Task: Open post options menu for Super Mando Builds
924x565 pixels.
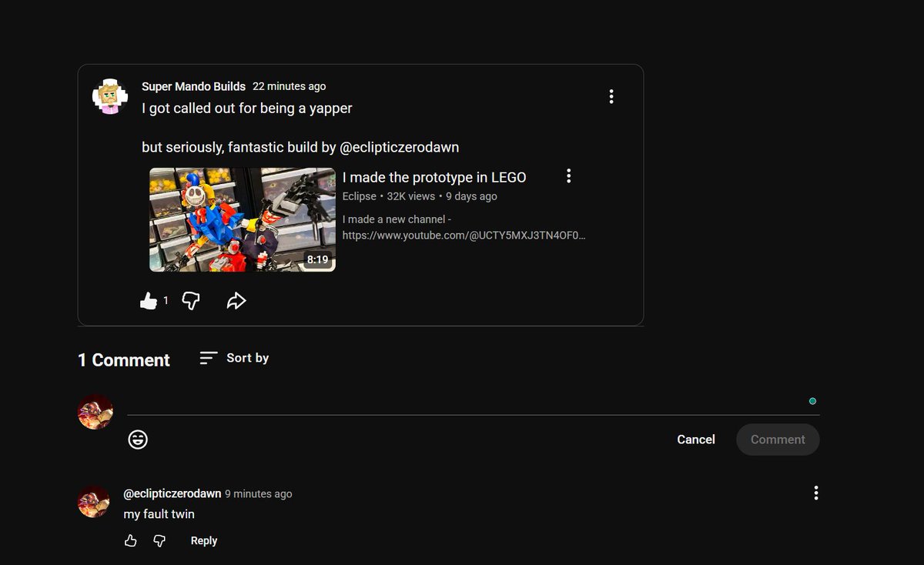Action: coord(611,96)
